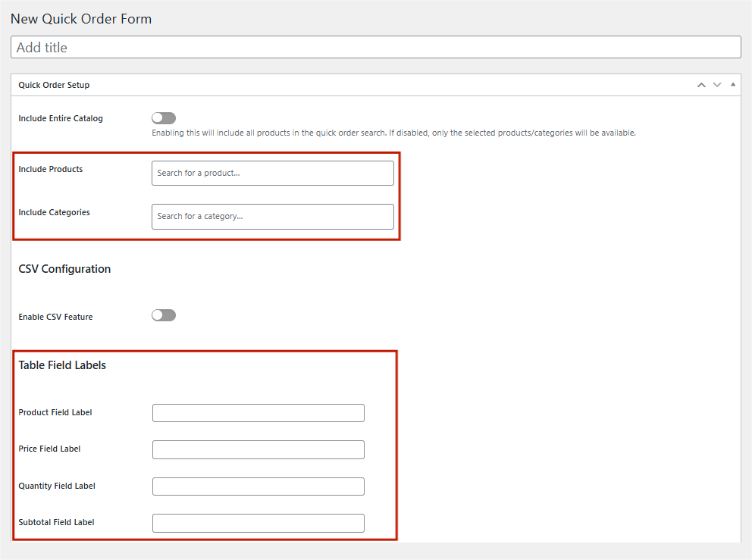Click the Quick Order Setup title text
This screenshot has height=560, width=752.
click(53, 85)
